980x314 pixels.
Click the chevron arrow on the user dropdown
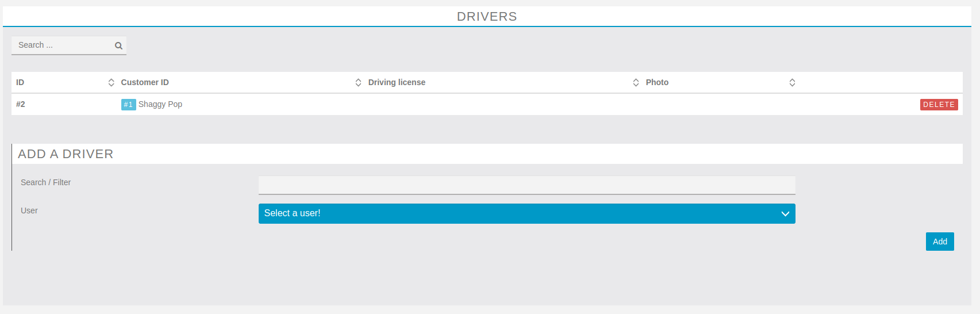[785, 213]
